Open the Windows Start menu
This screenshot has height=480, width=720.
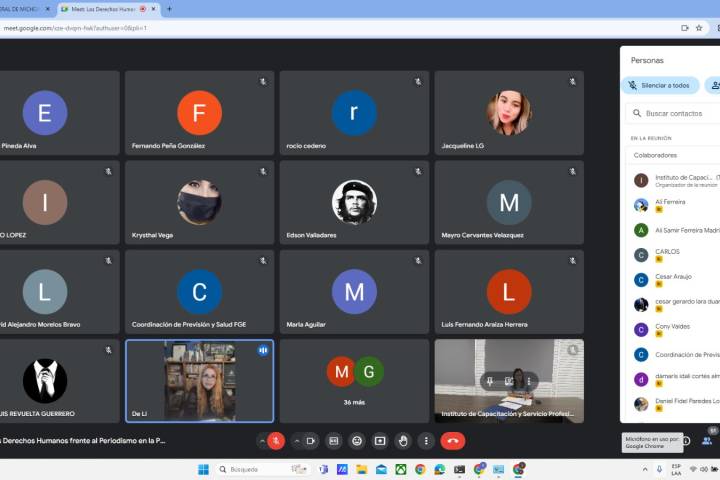pyautogui.click(x=204, y=469)
